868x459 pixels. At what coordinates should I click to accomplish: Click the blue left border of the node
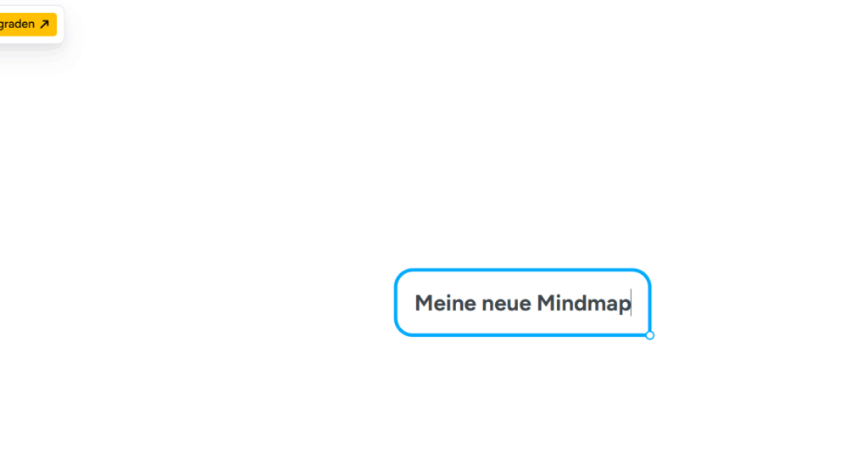[396, 303]
